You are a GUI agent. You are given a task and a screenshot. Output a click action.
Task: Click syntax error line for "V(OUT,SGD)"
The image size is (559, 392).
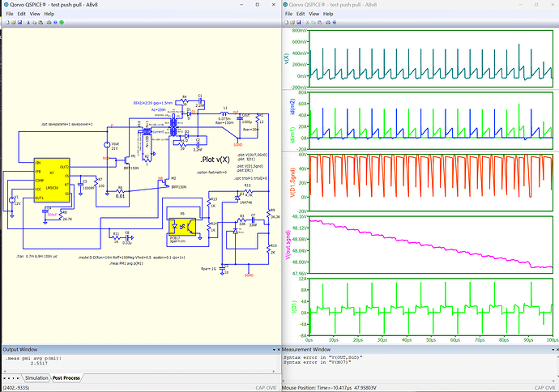pos(323,357)
